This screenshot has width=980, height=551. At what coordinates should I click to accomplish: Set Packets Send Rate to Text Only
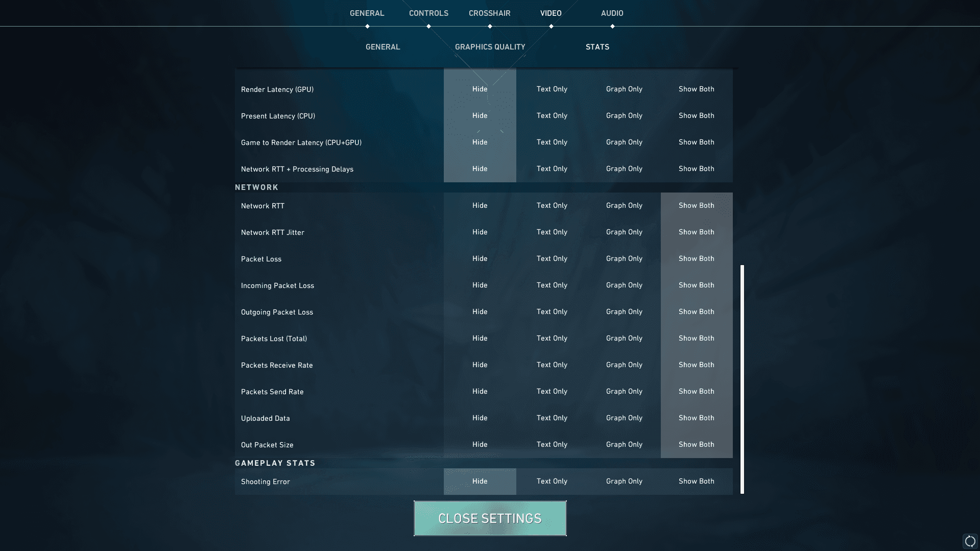click(x=552, y=392)
